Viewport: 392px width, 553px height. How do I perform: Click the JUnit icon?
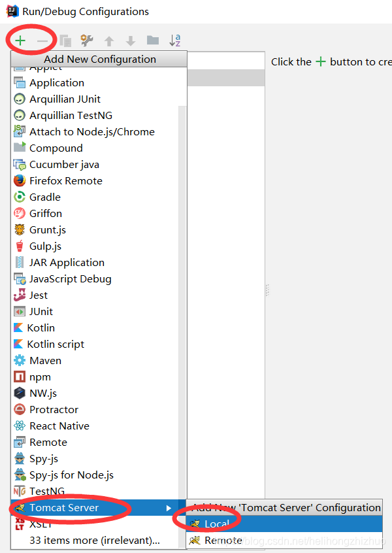(20, 311)
